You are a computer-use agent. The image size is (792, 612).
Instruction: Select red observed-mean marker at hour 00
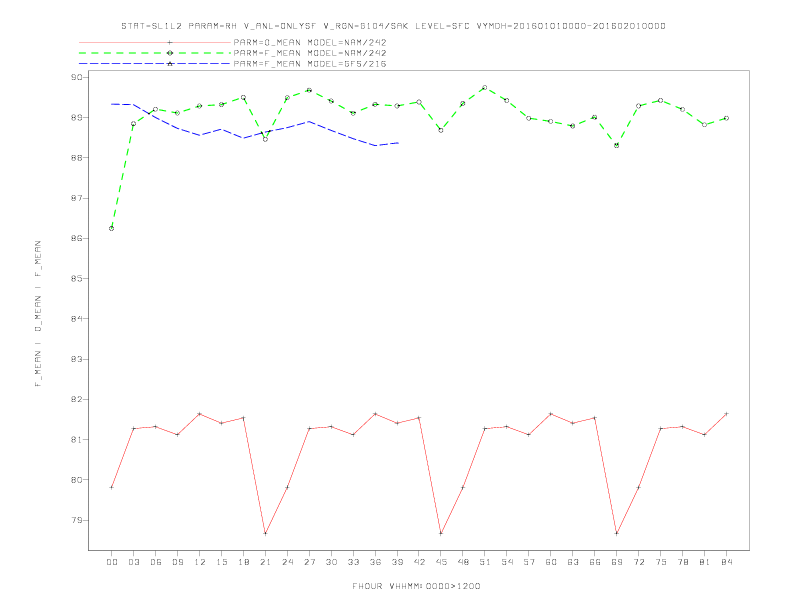click(x=112, y=487)
